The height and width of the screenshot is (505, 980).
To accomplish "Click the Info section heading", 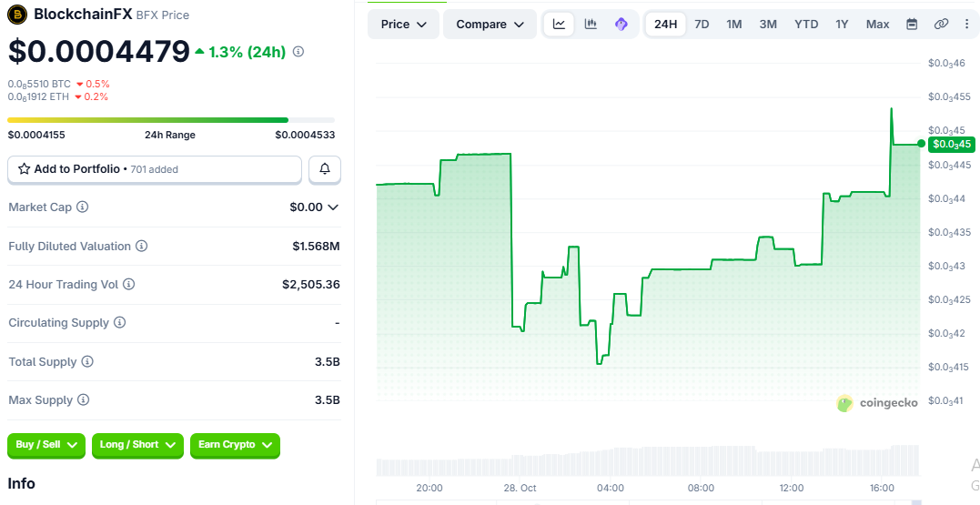I will coord(21,483).
